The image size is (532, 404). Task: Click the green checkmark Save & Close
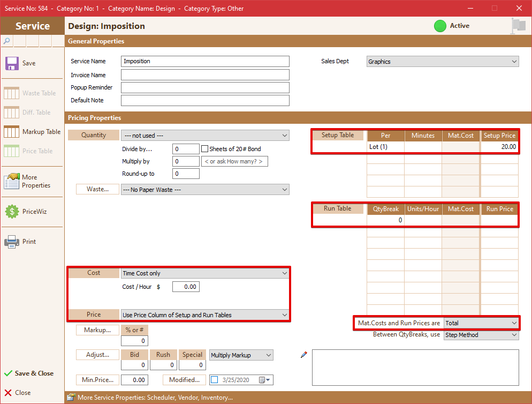pyautogui.click(x=8, y=373)
